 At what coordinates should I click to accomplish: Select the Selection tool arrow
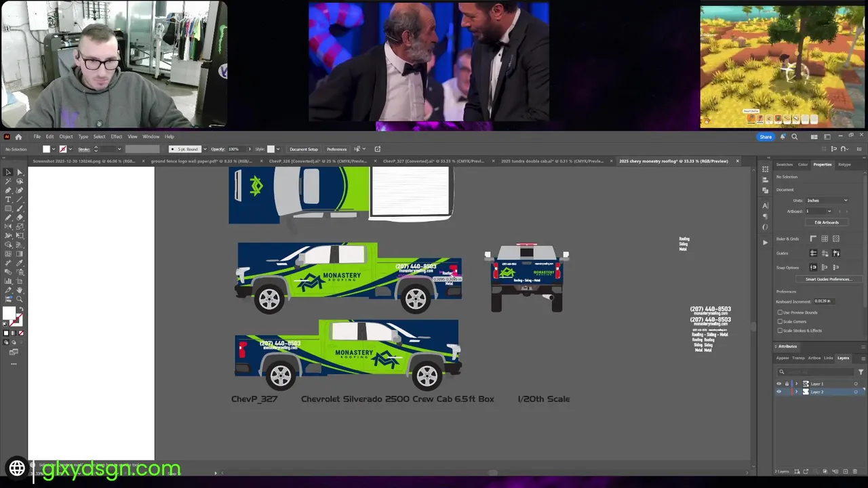tap(8, 172)
